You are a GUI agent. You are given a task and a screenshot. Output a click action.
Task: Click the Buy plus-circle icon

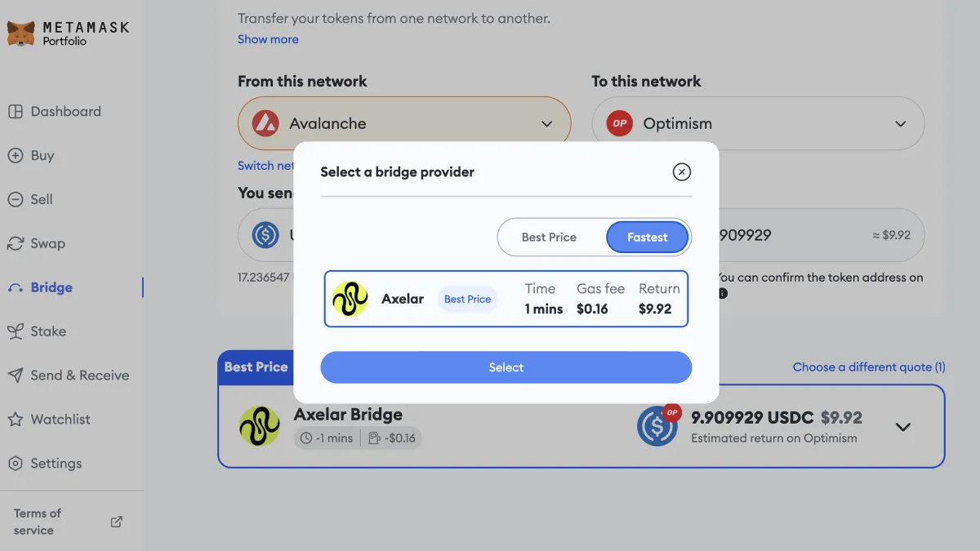(x=15, y=156)
